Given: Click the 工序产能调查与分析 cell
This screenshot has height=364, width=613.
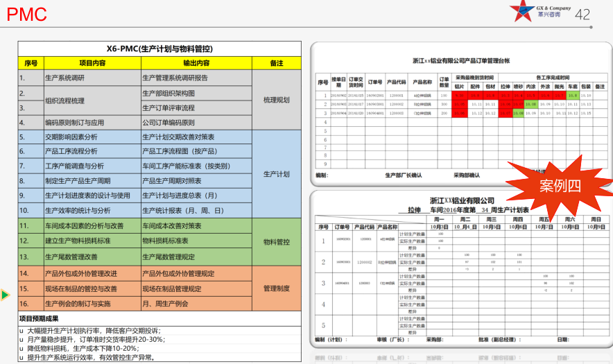Looking at the screenshot, I should [92, 166].
